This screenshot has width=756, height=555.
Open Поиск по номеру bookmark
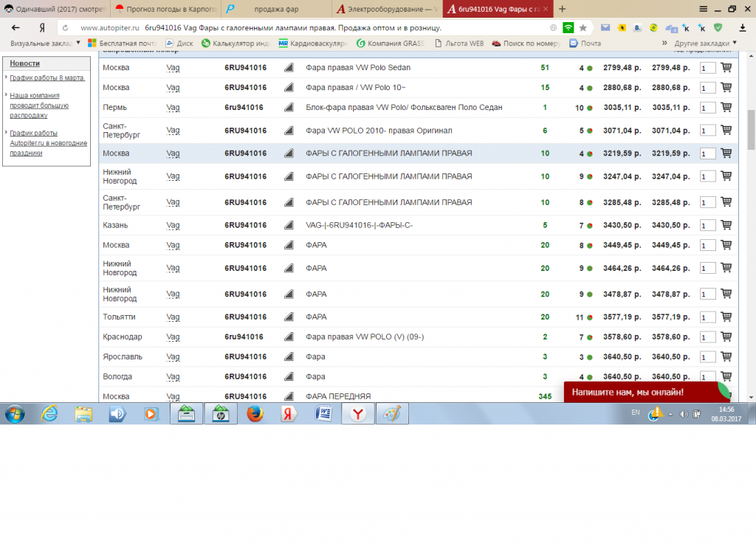click(x=526, y=43)
